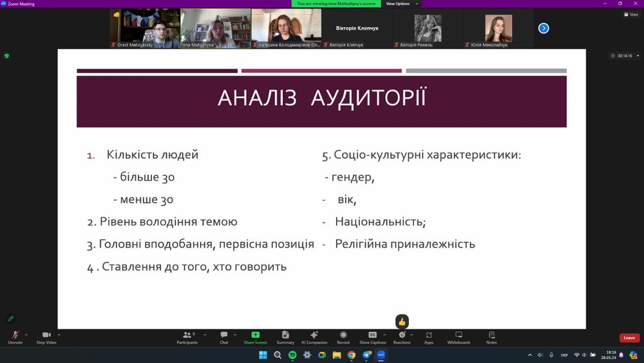Screen dimensions: 644x363
Task: Click slide text Соціо-культурні характеристики:
Action: click(x=428, y=155)
